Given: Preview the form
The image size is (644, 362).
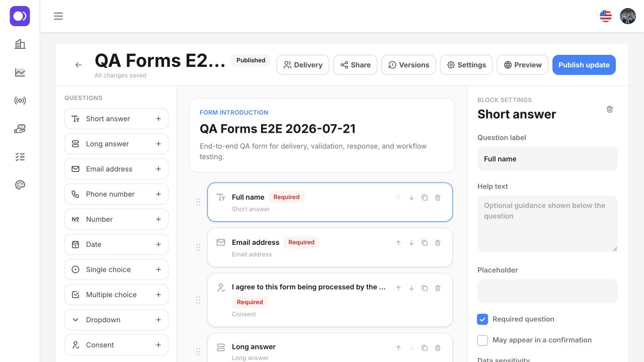Looking at the screenshot, I should pyautogui.click(x=522, y=65).
